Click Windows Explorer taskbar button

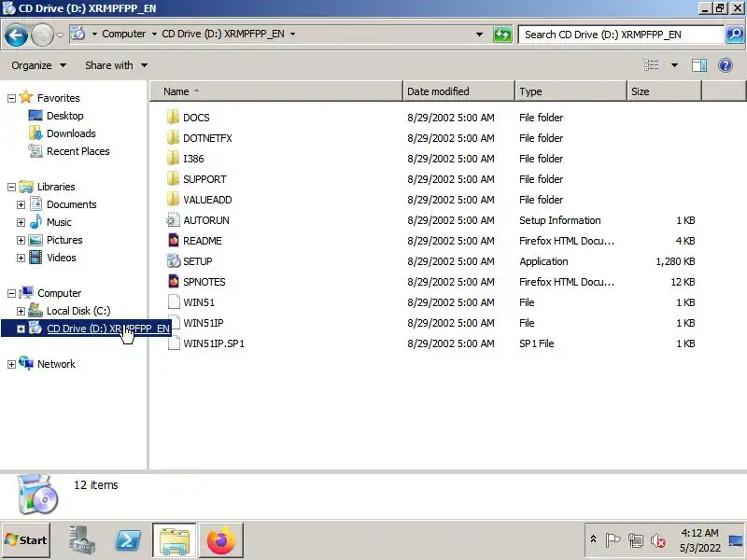pos(174,540)
